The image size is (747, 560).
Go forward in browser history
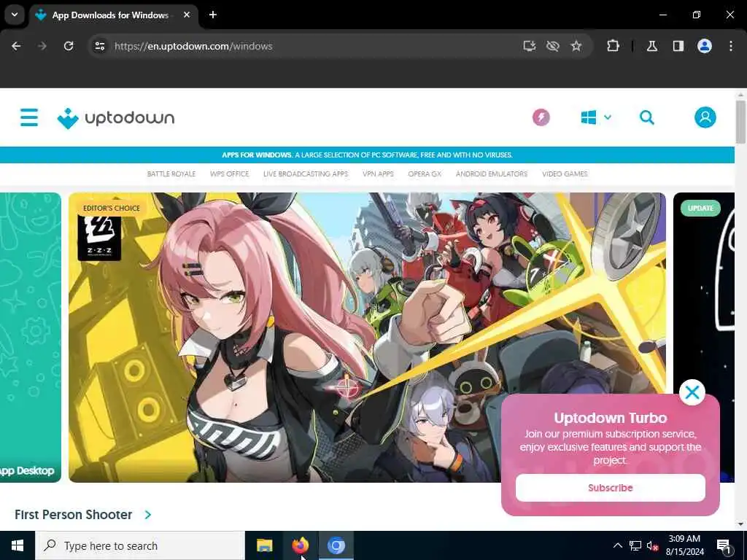tap(42, 46)
